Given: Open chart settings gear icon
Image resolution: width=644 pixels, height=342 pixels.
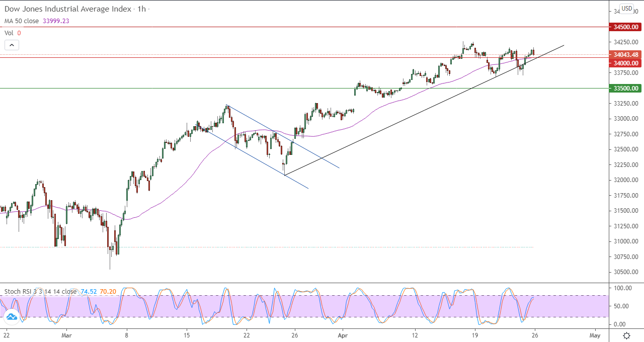Looking at the screenshot, I should pos(626,335).
